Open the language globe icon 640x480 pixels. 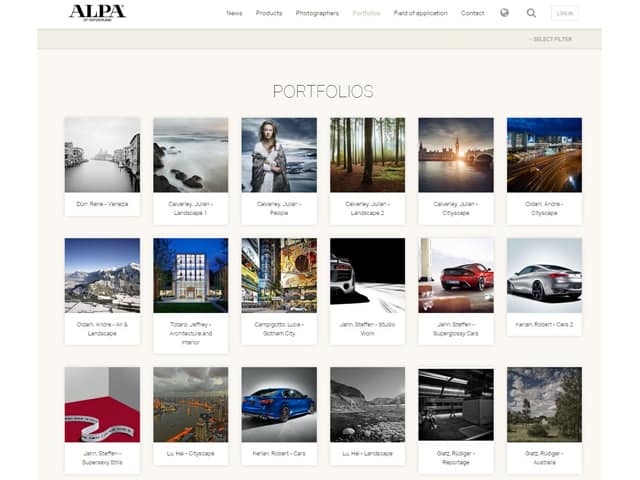[504, 13]
